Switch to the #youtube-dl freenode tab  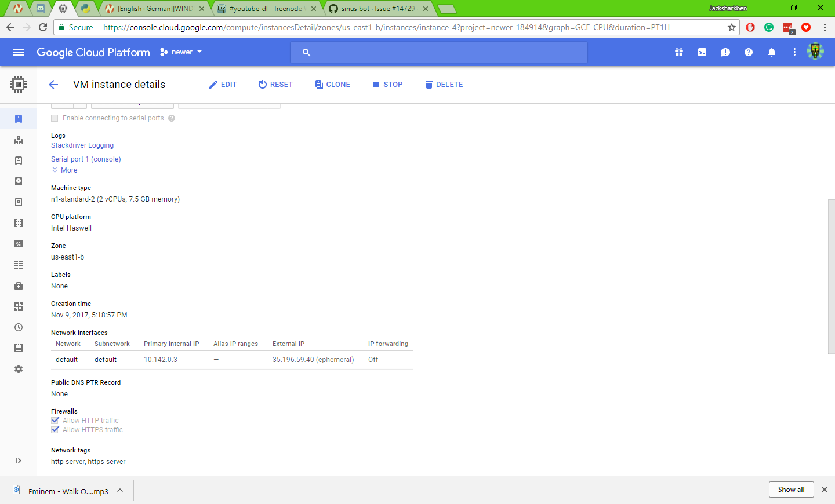coord(266,9)
